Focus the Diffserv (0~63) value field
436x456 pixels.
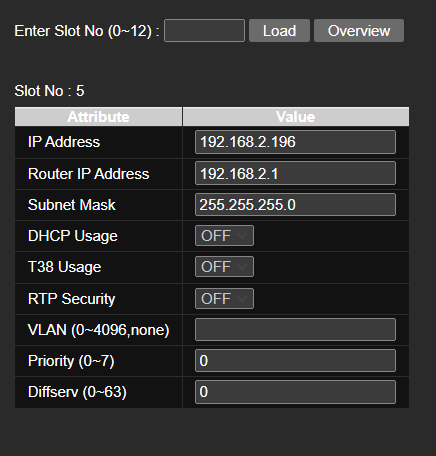tap(295, 392)
